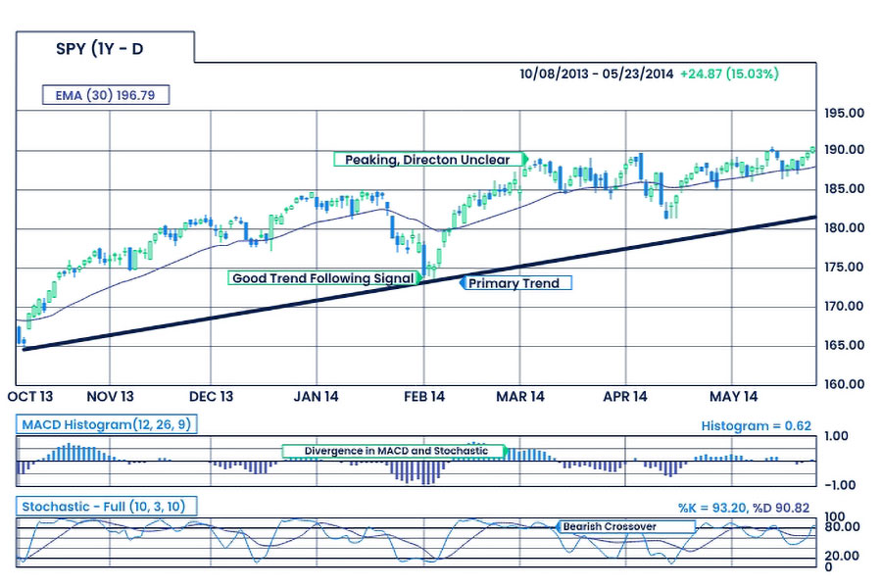Click the EMA (30) 196.79 indicator label
This screenshot has height=588, width=882.
click(106, 95)
